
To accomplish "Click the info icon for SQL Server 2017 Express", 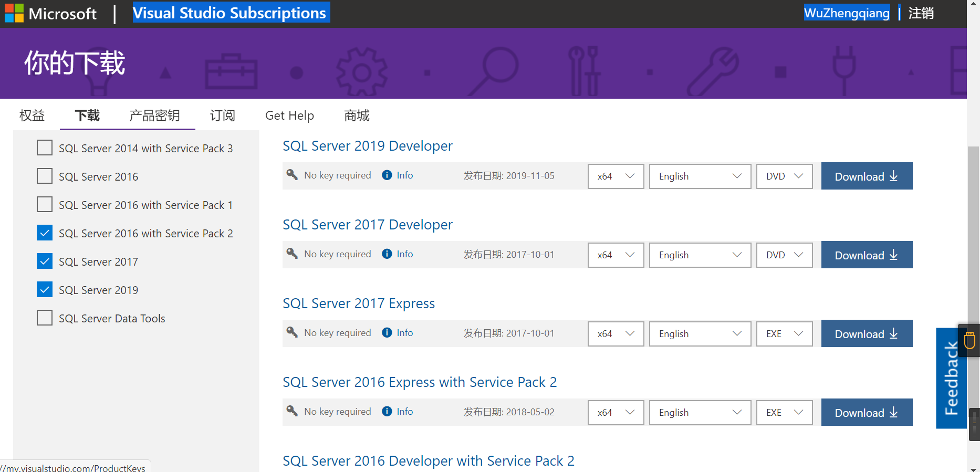I will pyautogui.click(x=387, y=333).
